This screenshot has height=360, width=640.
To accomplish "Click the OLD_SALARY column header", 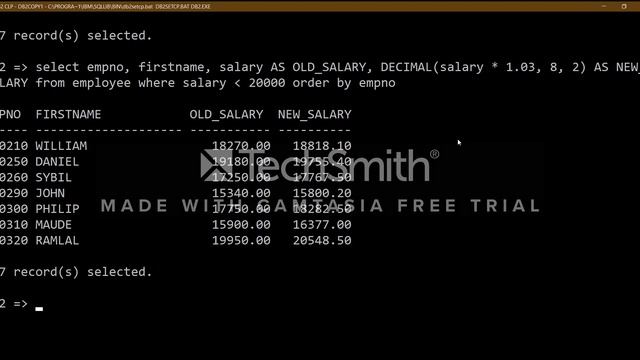I will point(226,114).
